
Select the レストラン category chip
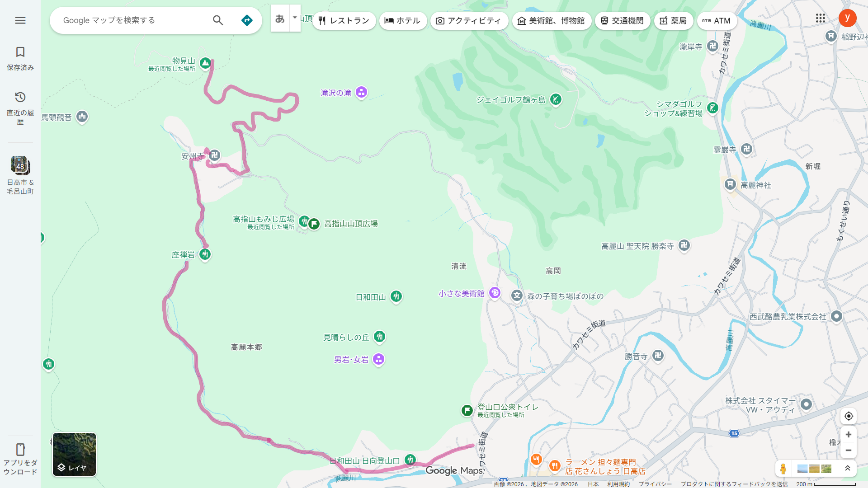(x=344, y=21)
